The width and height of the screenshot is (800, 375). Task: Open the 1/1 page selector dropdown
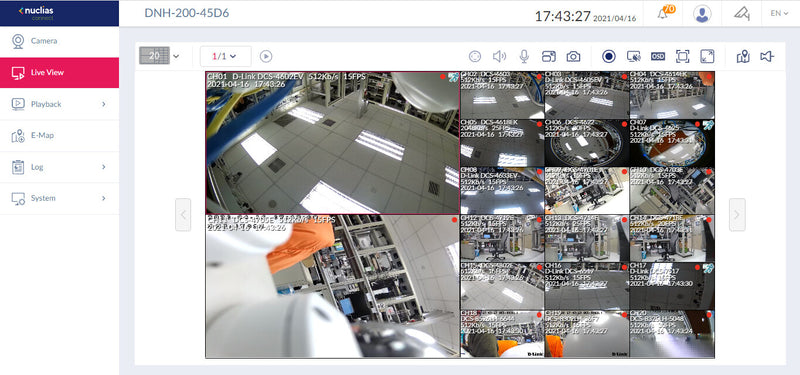tap(226, 56)
